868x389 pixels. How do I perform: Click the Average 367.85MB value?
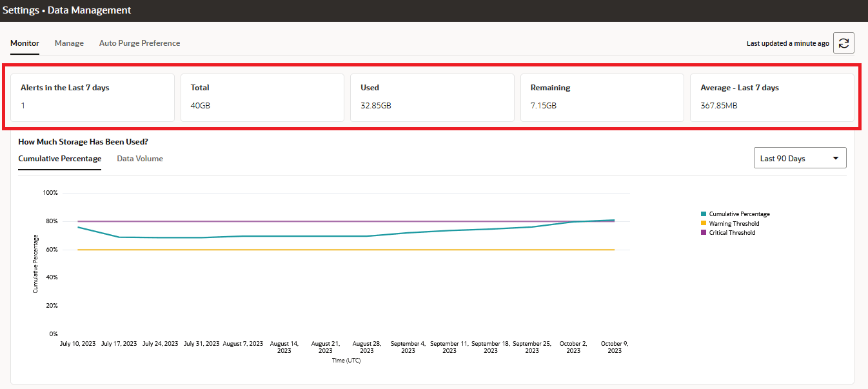tap(718, 105)
